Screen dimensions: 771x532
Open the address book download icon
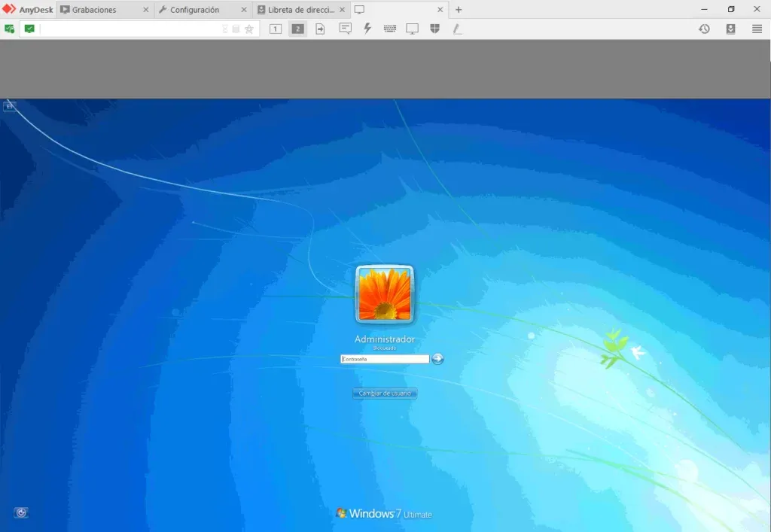click(730, 29)
